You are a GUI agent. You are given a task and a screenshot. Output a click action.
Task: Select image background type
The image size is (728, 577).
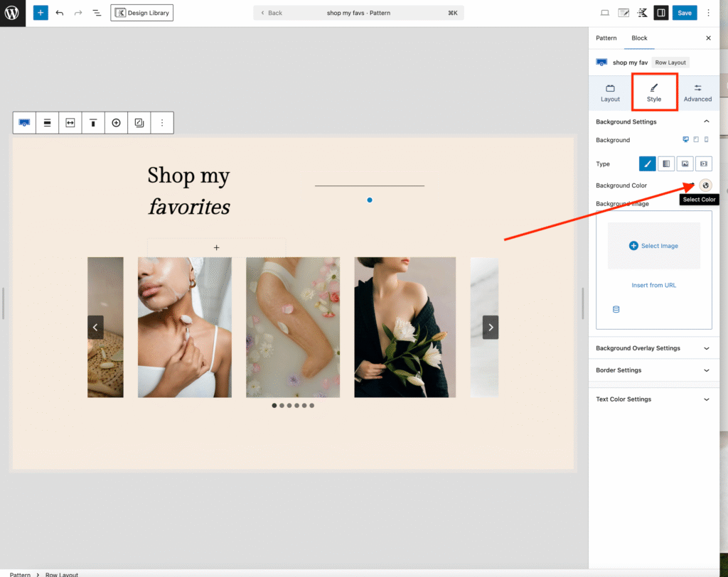tap(685, 163)
